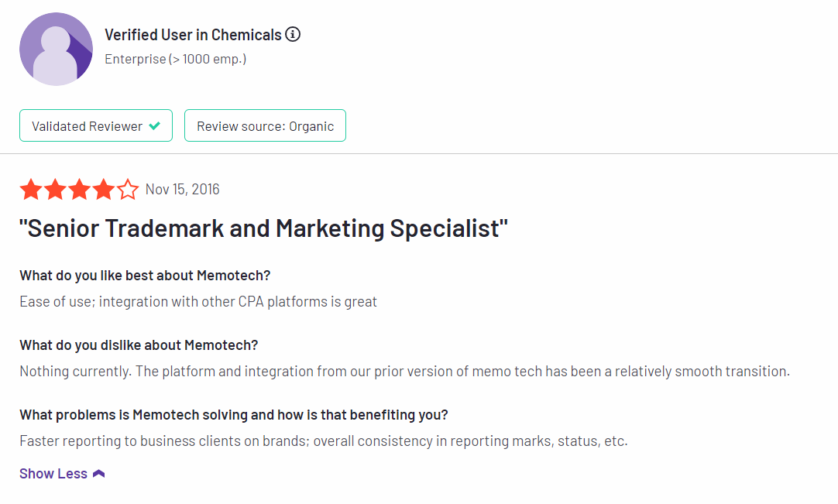Click the purple user avatar icon
The width and height of the screenshot is (838, 504).
point(56,50)
